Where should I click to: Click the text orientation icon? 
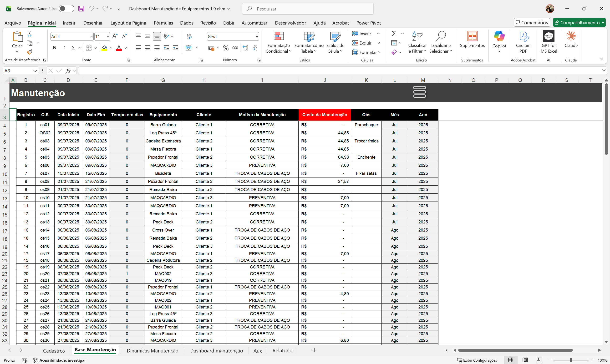(166, 36)
